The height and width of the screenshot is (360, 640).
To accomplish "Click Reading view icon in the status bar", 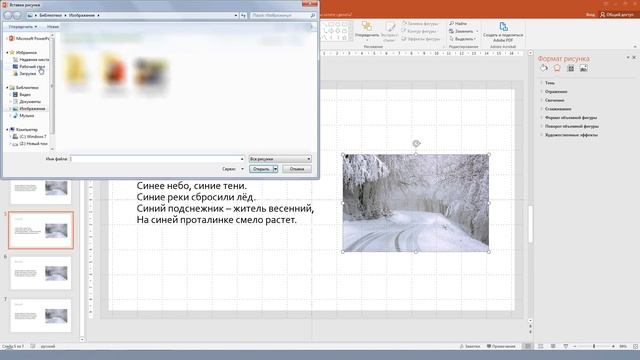I will coord(553,346).
